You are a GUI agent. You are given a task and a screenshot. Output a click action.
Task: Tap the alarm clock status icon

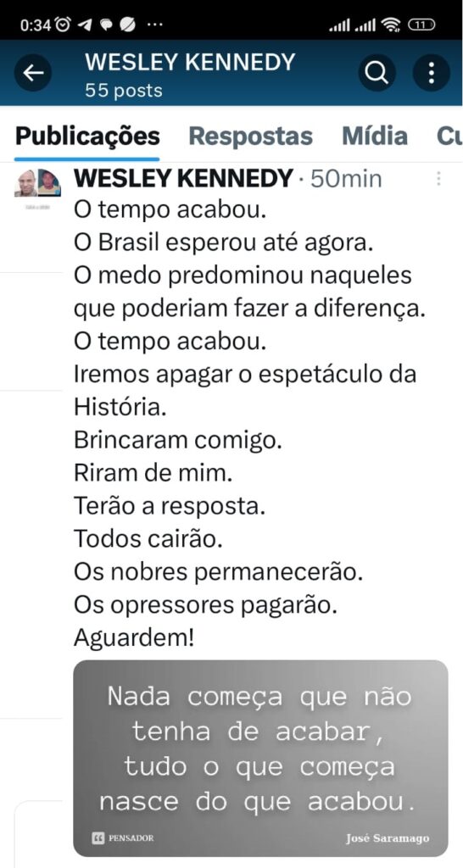pyautogui.click(x=64, y=25)
